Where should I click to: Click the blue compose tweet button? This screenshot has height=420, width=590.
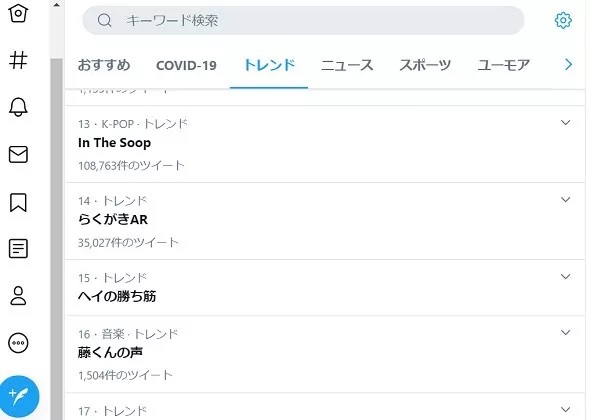coord(19,396)
